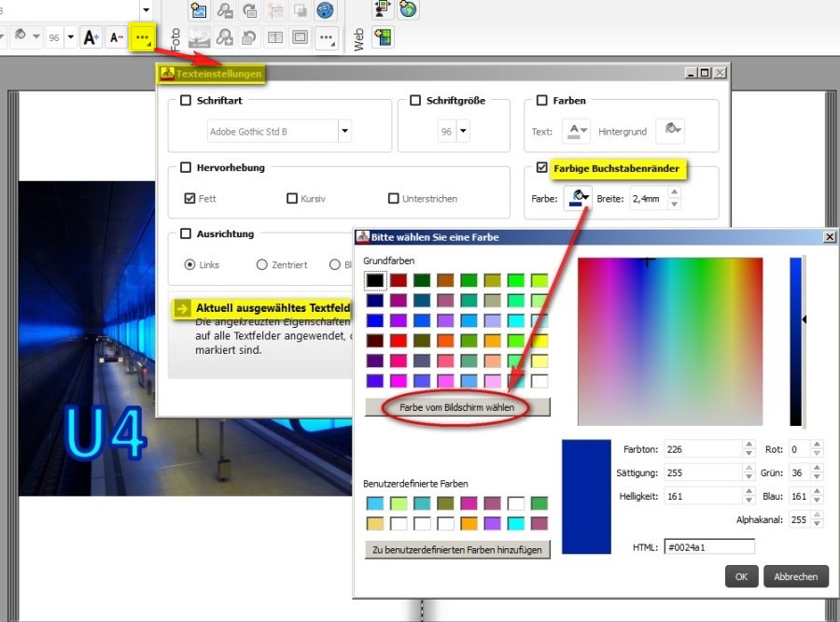Click Farbe vom Bildschirm wählen button
Viewport: 840px width, 622px height.
(457, 407)
